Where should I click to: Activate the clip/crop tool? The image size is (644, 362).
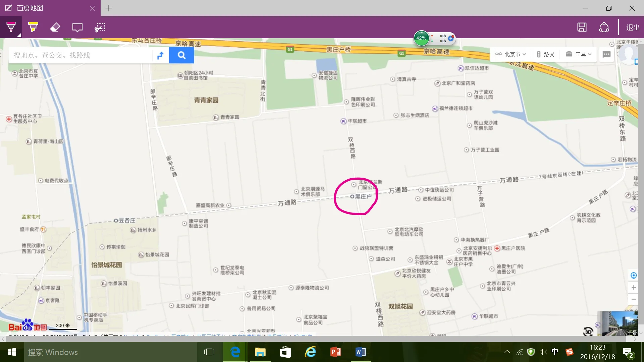(x=100, y=27)
